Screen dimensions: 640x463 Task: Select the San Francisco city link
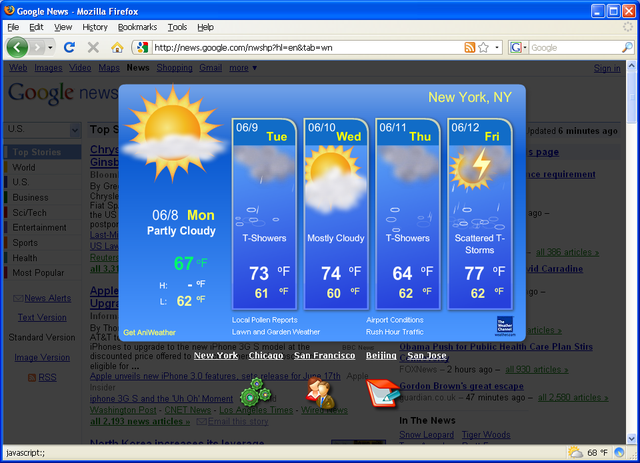tap(324, 355)
